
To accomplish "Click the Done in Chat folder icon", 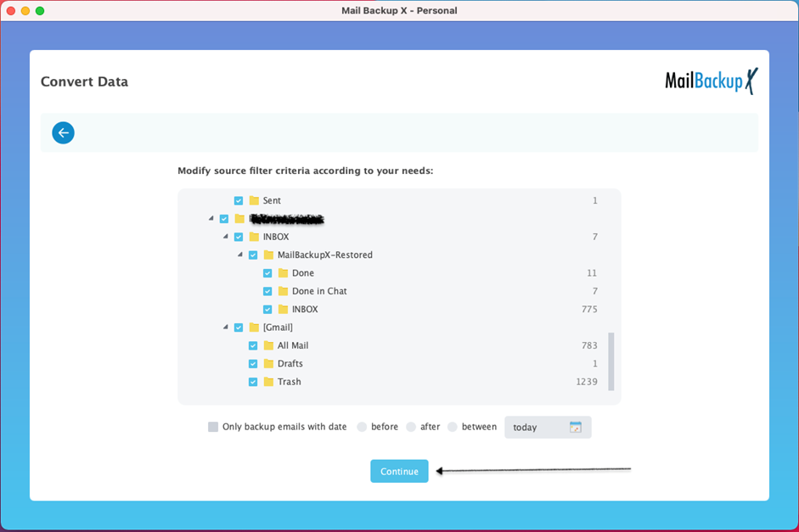I will 283,291.
